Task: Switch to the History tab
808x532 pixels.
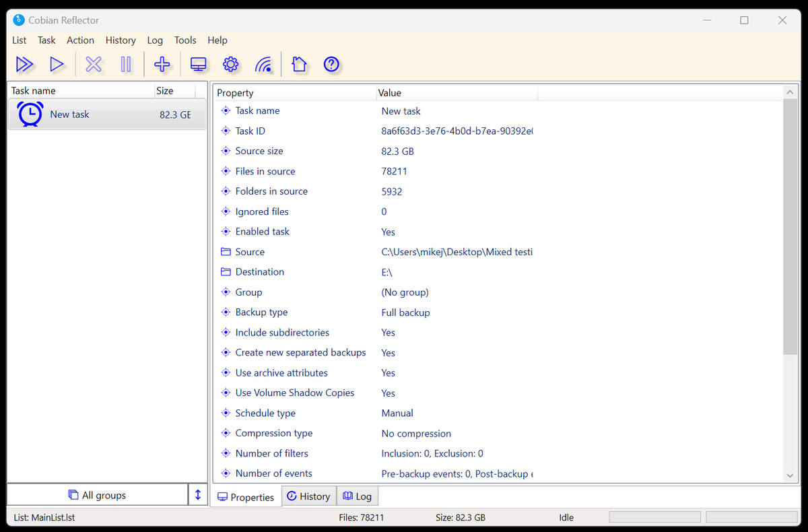Action: point(308,496)
